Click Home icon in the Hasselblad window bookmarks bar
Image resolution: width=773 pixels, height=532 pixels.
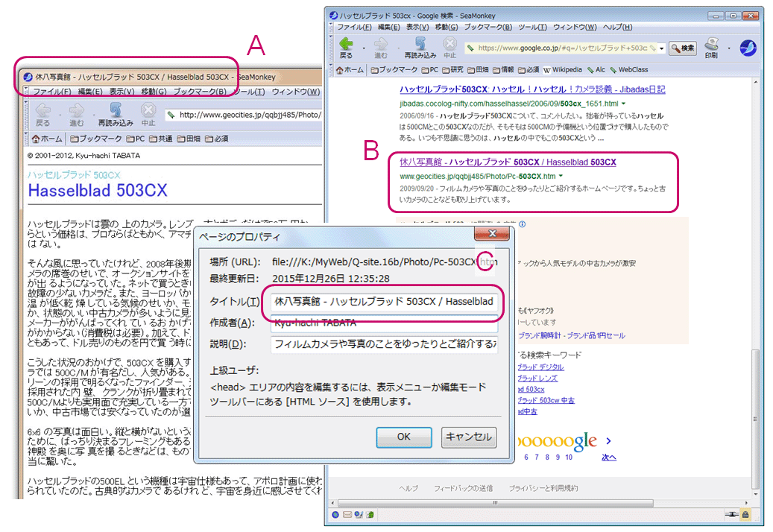tap(36, 139)
